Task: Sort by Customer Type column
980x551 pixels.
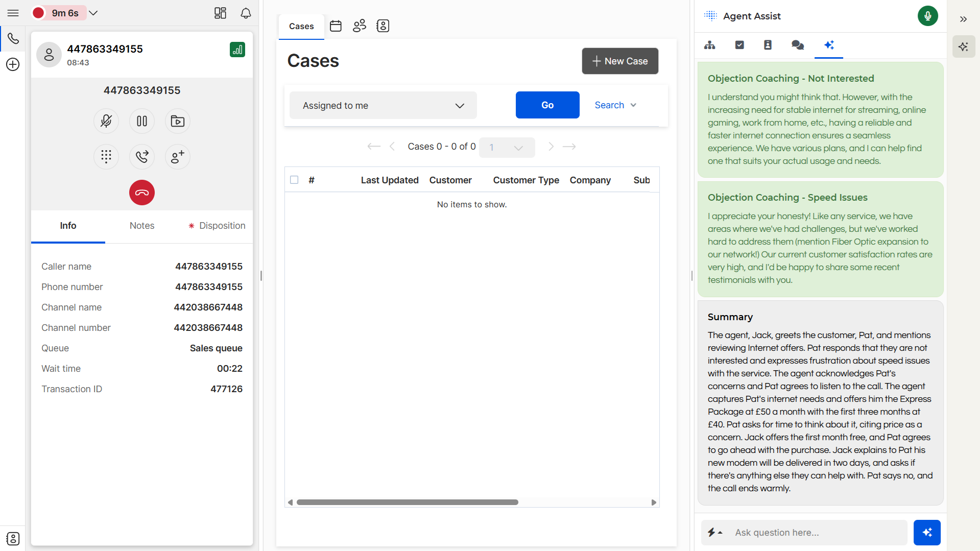Action: 526,180
